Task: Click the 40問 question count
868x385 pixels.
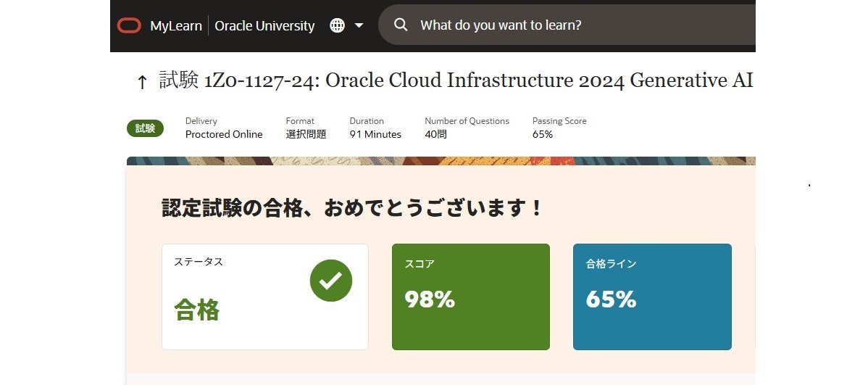Action: coord(435,134)
